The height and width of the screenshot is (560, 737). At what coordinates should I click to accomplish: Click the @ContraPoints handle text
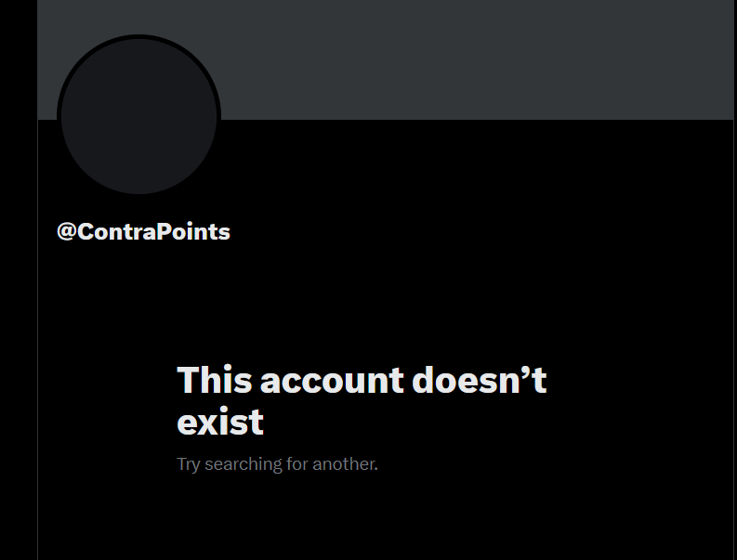pyautogui.click(x=143, y=231)
